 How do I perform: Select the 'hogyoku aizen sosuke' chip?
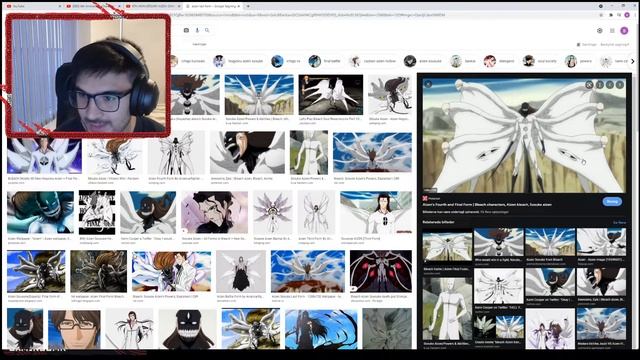tap(239, 61)
